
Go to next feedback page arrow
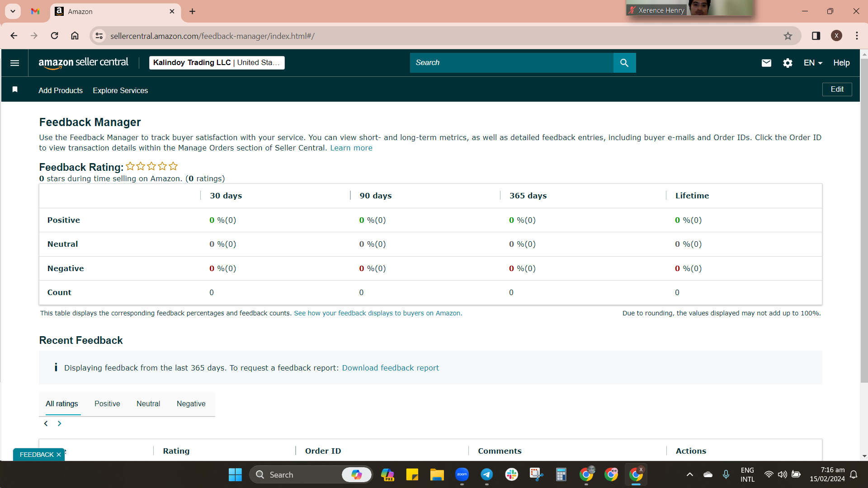59,423
